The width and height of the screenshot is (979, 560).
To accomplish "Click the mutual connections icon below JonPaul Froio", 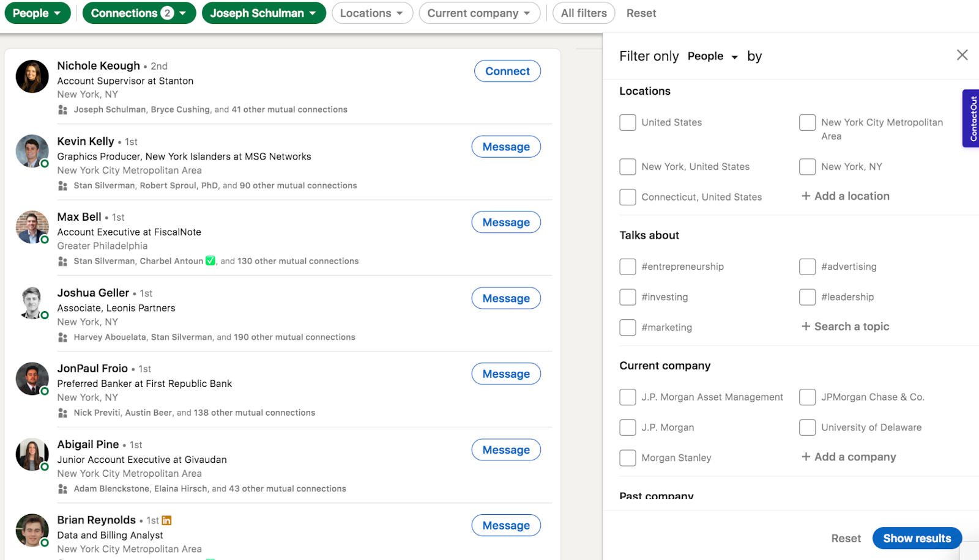I will pyautogui.click(x=62, y=413).
